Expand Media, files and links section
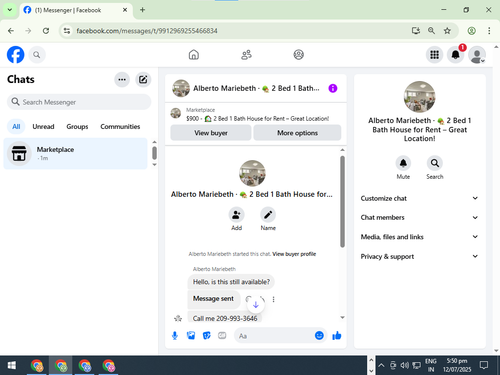The height and width of the screenshot is (375, 500). (x=419, y=237)
